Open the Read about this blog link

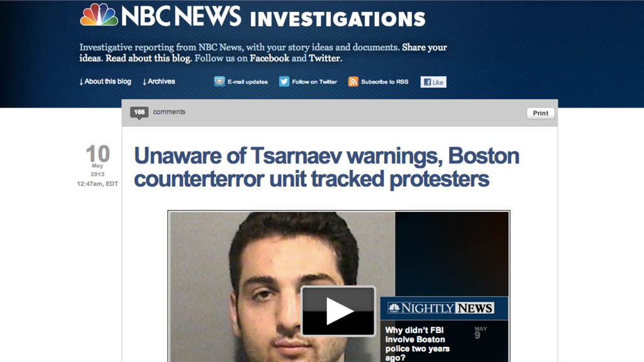coord(148,58)
